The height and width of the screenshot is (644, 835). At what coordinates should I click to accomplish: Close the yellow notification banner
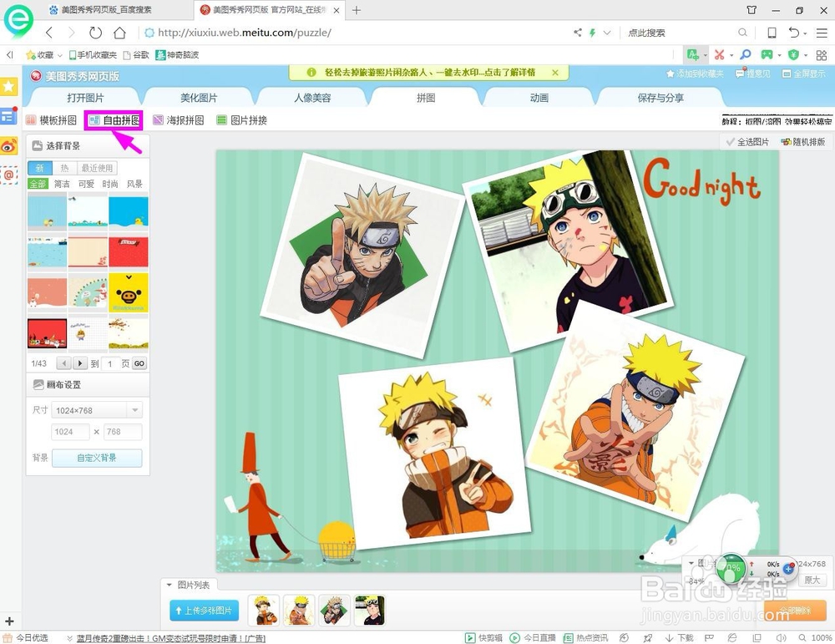pos(555,73)
